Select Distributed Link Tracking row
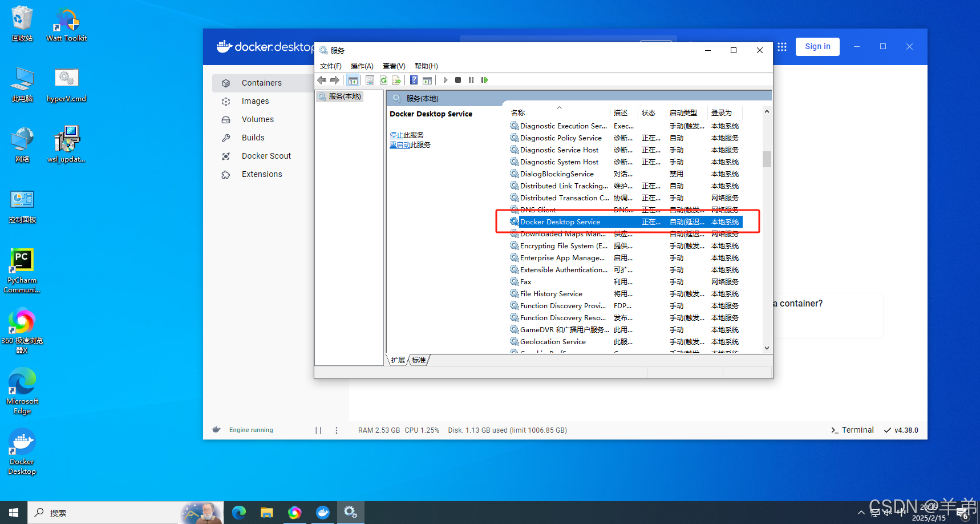Viewport: 980px width, 524px height. coord(626,186)
